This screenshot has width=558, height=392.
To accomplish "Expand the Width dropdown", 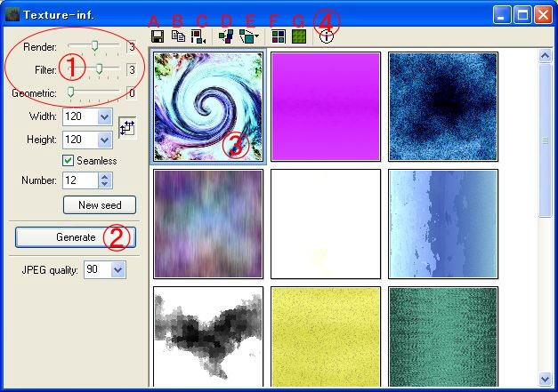I will [105, 117].
